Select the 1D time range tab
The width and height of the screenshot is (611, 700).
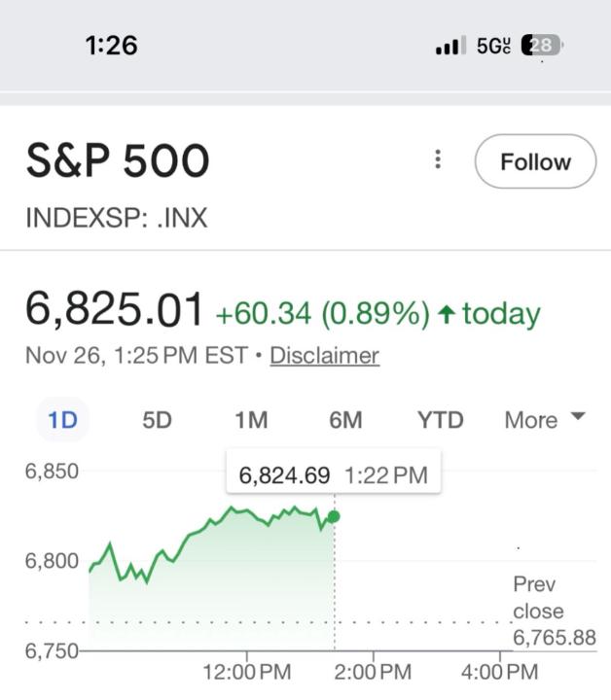[x=62, y=421]
